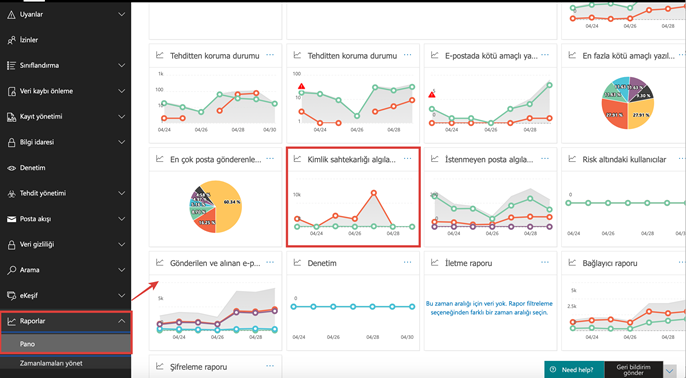This screenshot has width=686, height=378.
Task: Click the Denetim eye icon in sidebar
Action: 11,168
